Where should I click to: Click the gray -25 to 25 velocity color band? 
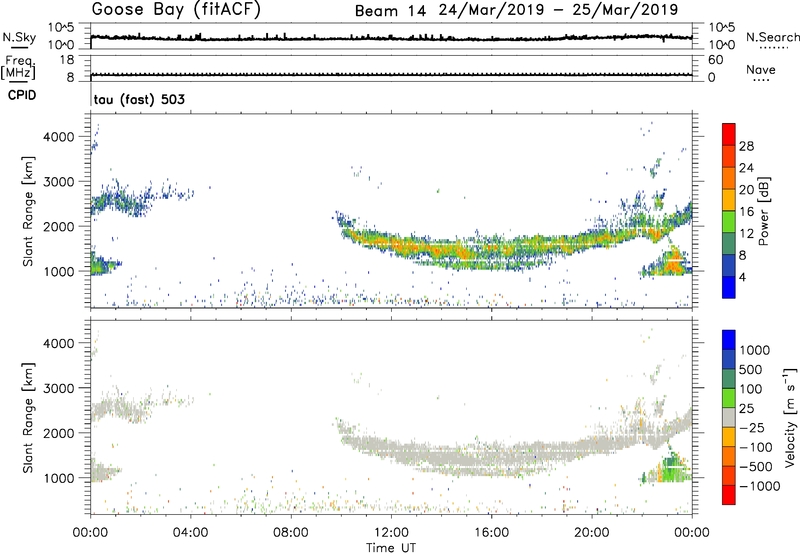[729, 418]
